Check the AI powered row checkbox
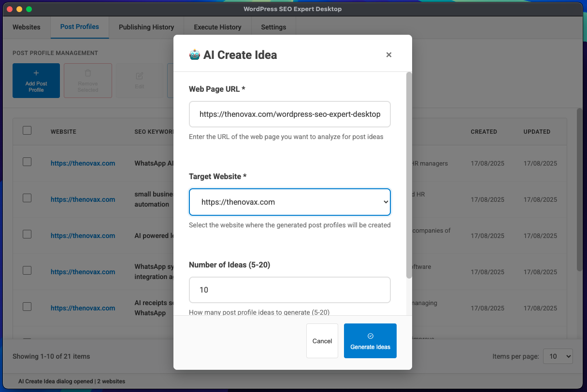Viewport: 587px width, 392px height. pyautogui.click(x=27, y=234)
